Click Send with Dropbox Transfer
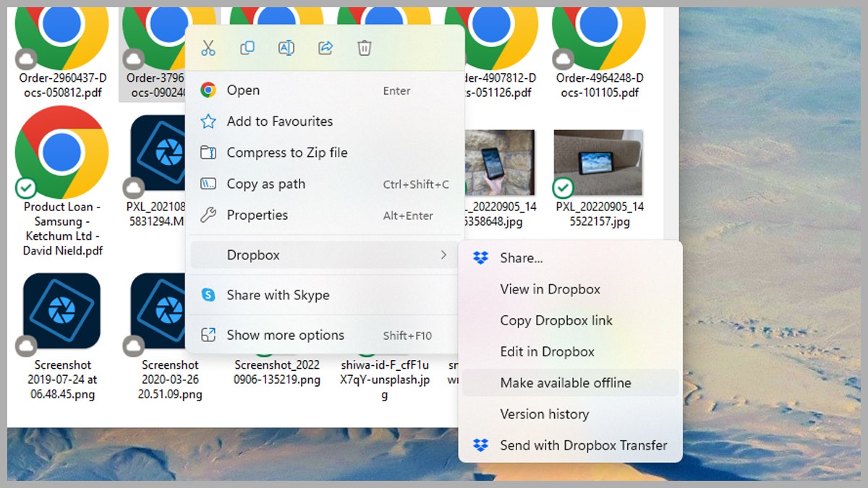868x488 pixels. 583,445
